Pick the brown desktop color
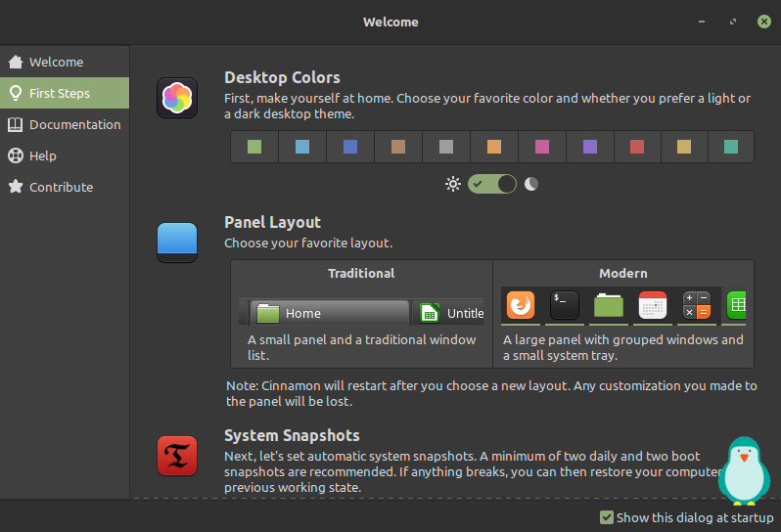Image resolution: width=781 pixels, height=532 pixels. pyautogui.click(x=398, y=147)
